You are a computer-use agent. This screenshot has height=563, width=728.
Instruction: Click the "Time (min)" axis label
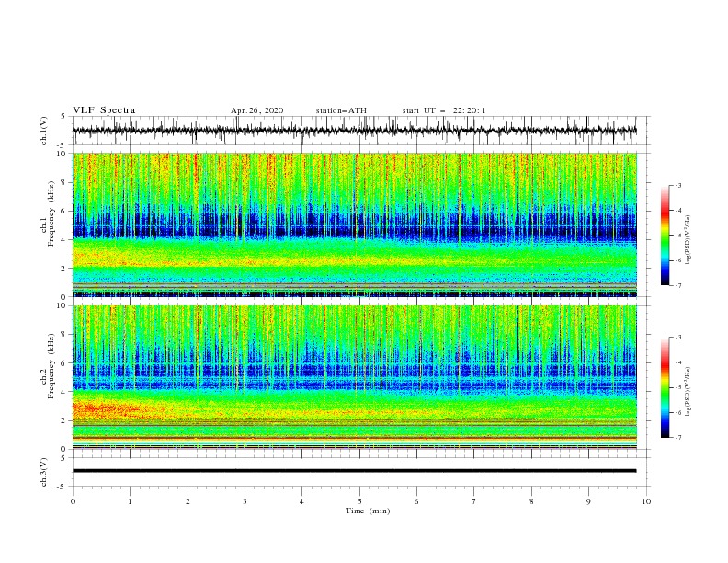(x=368, y=511)
